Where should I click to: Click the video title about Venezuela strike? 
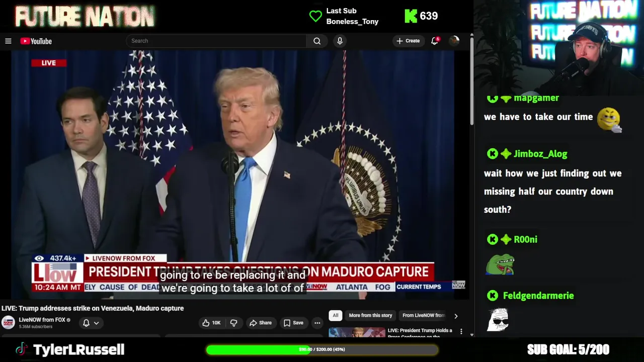point(93,308)
